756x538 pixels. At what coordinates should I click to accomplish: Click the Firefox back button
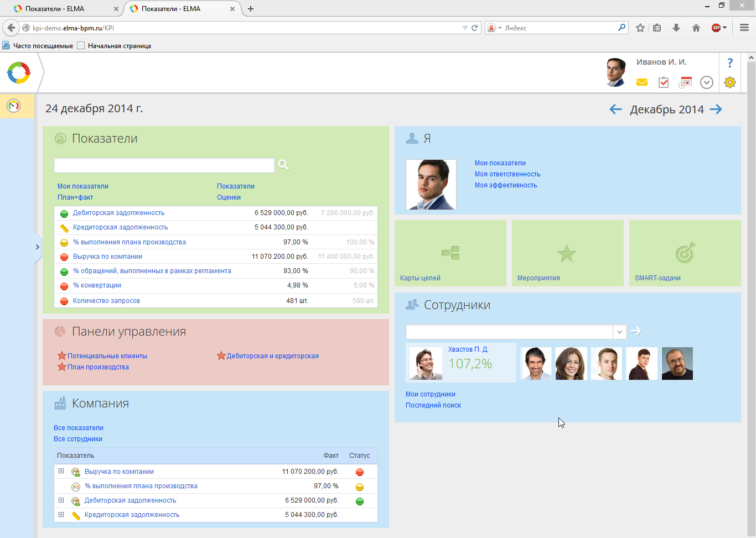pos(11,28)
